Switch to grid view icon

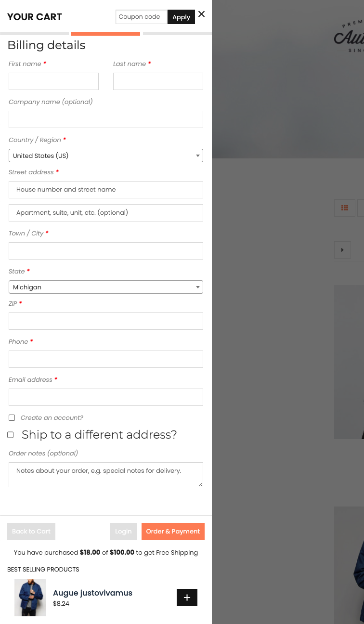point(345,208)
